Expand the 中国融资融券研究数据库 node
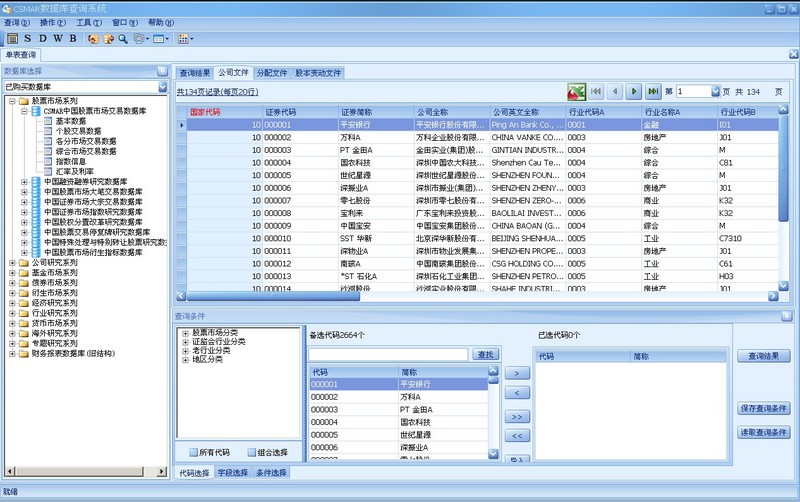 click(24, 182)
